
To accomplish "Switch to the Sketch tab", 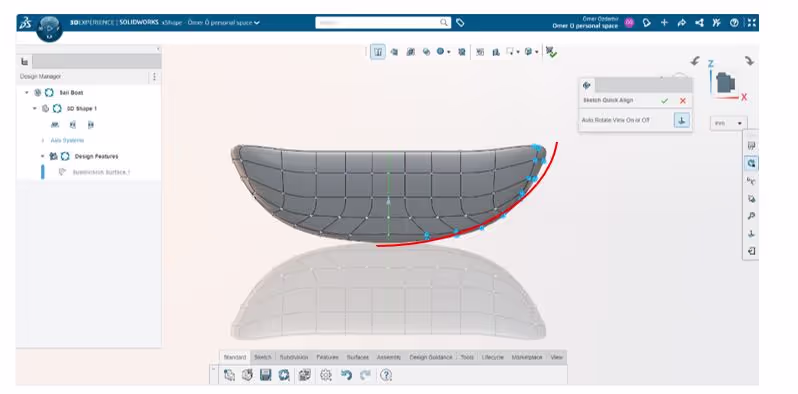I will (x=263, y=357).
